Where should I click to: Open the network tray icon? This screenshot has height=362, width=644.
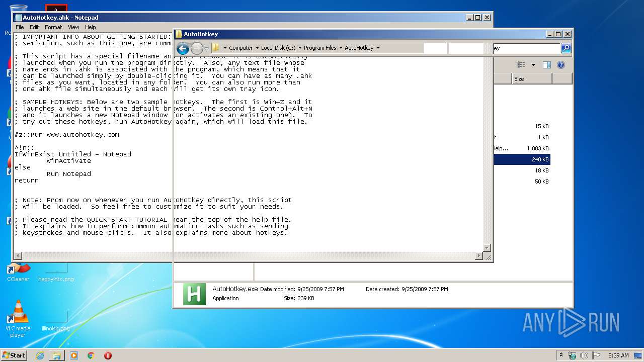click(x=572, y=355)
